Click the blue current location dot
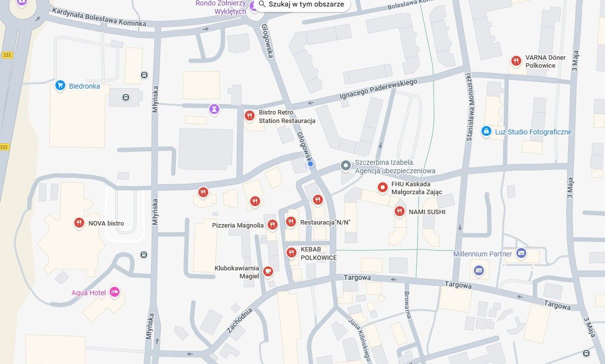The image size is (605, 364). pos(310,164)
